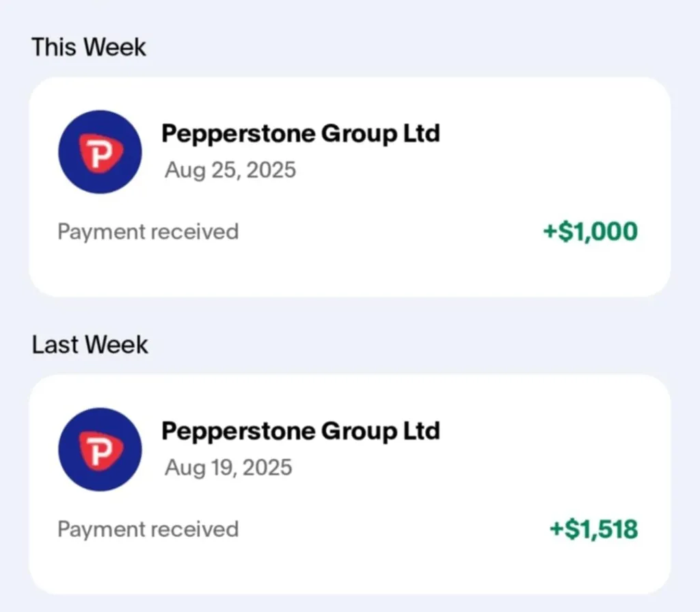The height and width of the screenshot is (612, 700).
Task: Click the word Ltd in last week's payer name
Action: (422, 431)
